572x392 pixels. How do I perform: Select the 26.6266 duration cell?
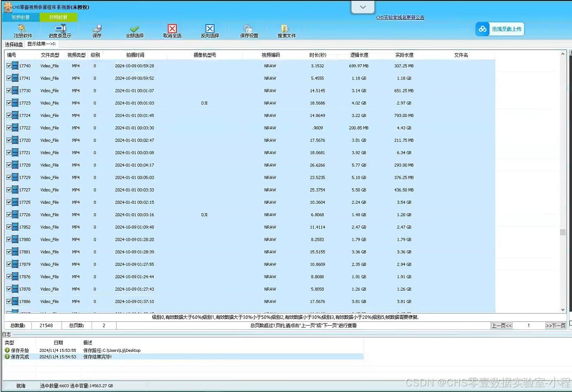[x=318, y=165]
